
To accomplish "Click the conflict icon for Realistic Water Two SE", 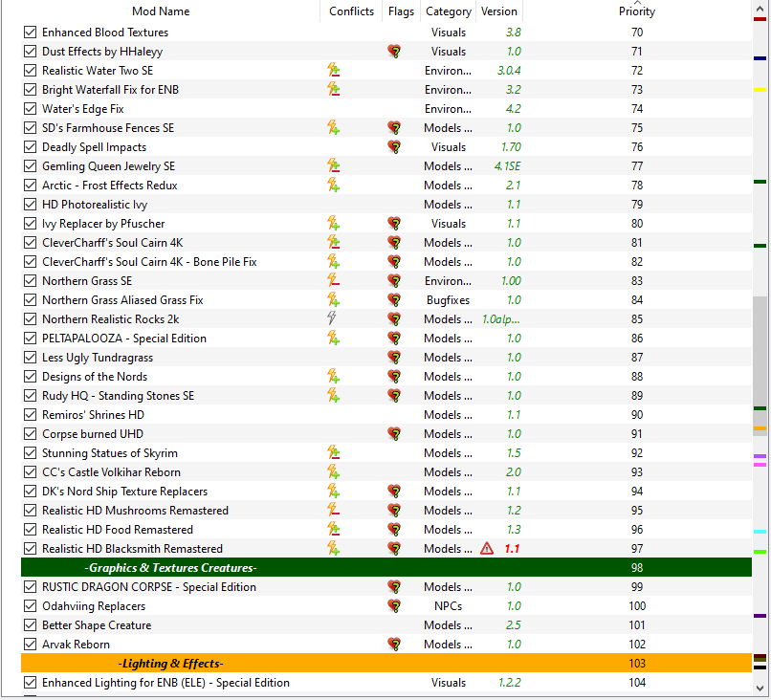I will tap(334, 71).
